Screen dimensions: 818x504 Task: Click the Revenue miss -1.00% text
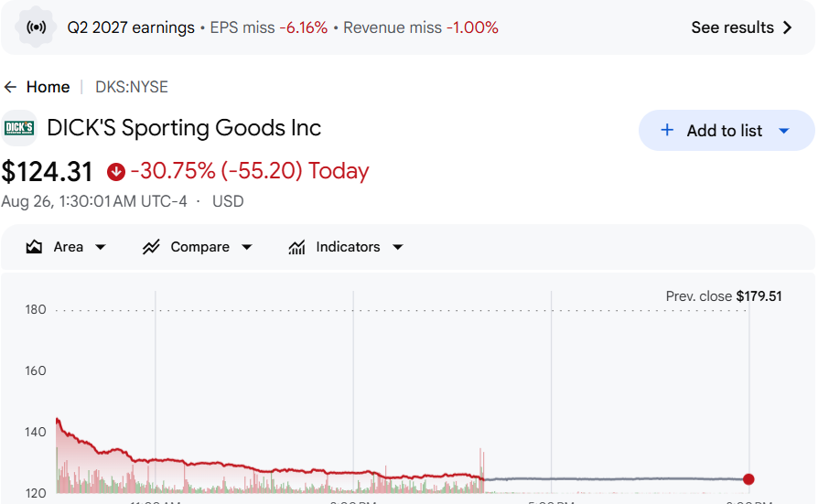click(x=421, y=27)
